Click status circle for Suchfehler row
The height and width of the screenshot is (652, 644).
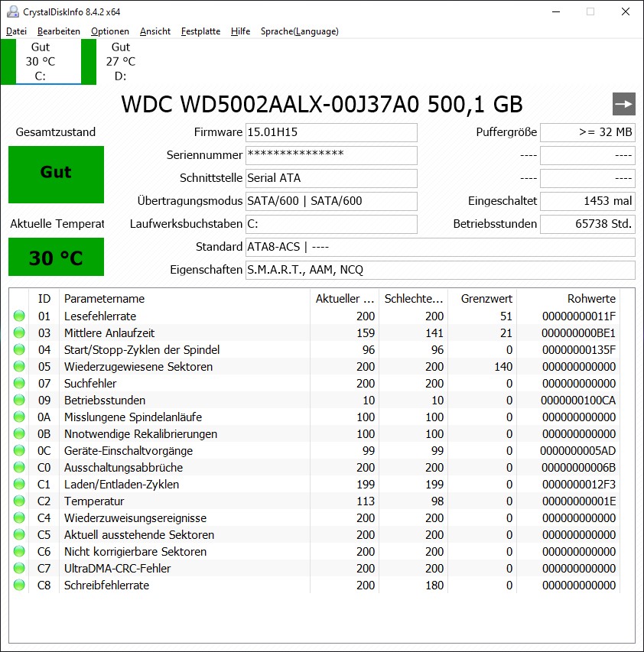click(19, 384)
